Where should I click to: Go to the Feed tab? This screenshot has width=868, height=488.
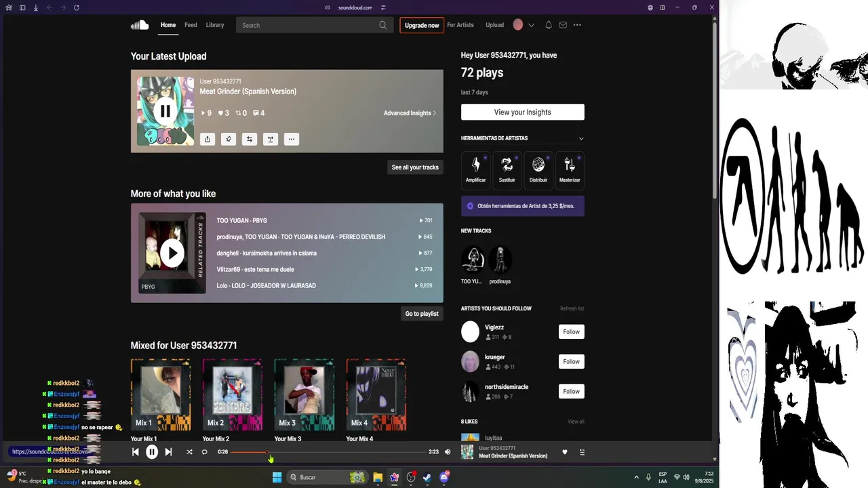[191, 25]
